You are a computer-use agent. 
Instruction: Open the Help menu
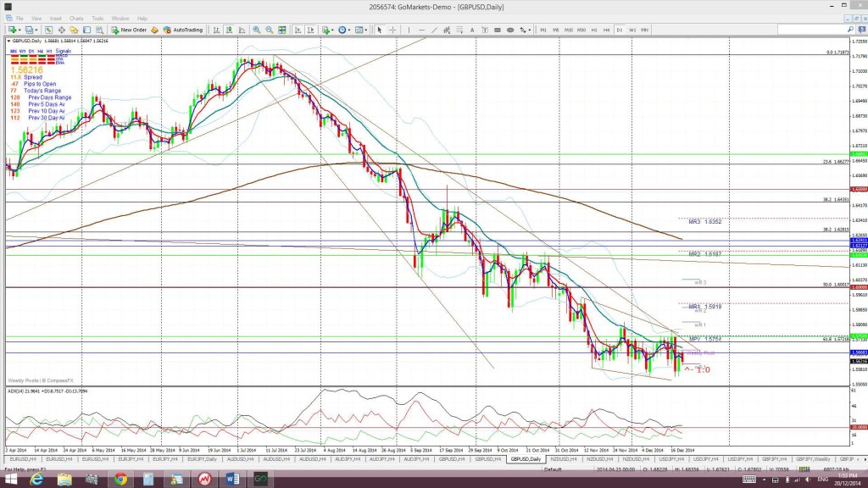point(142,19)
